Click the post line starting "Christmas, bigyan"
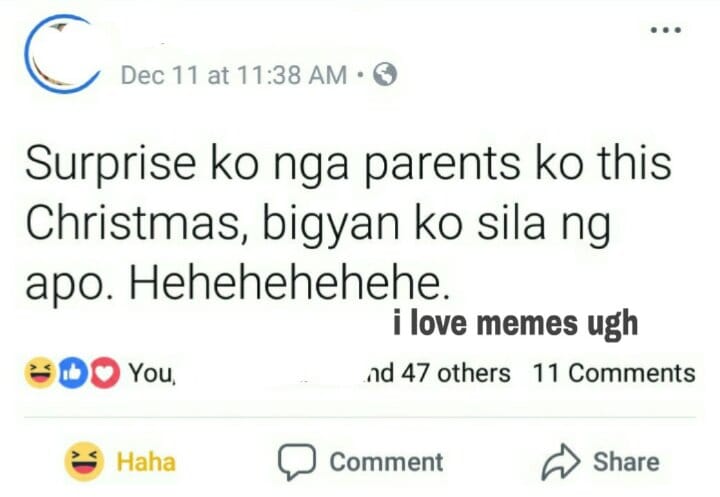 tap(318, 224)
